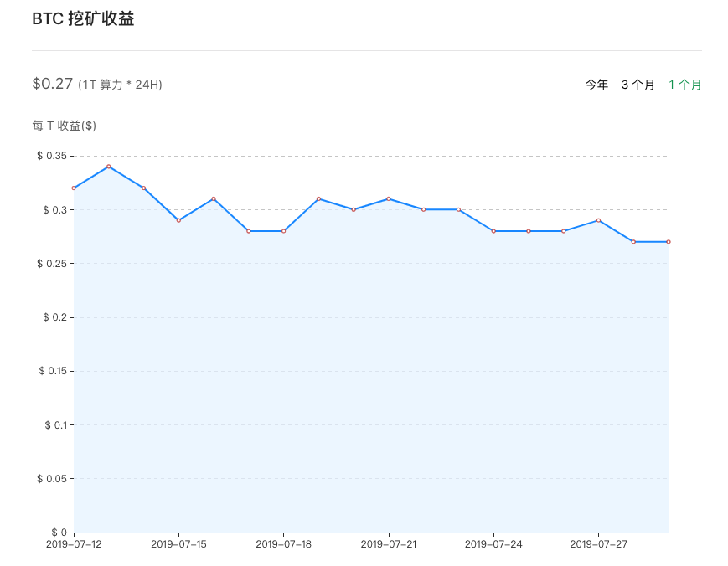This screenshot has height=566, width=728.
Task: Select the 1 个月 time range tab
Action: point(684,85)
